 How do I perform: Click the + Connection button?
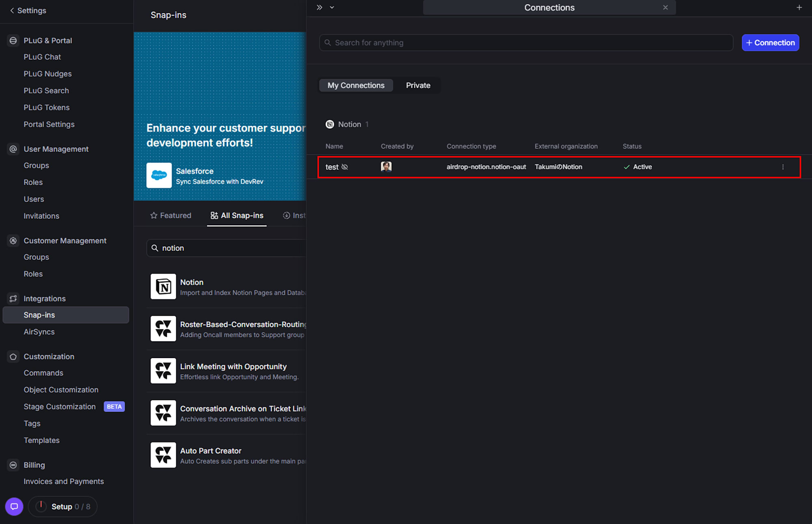pos(770,43)
